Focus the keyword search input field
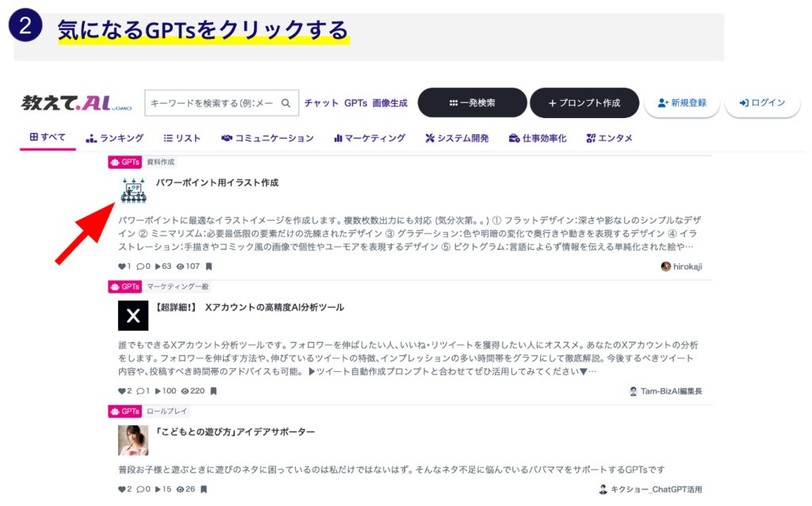812x506 pixels. click(212, 103)
